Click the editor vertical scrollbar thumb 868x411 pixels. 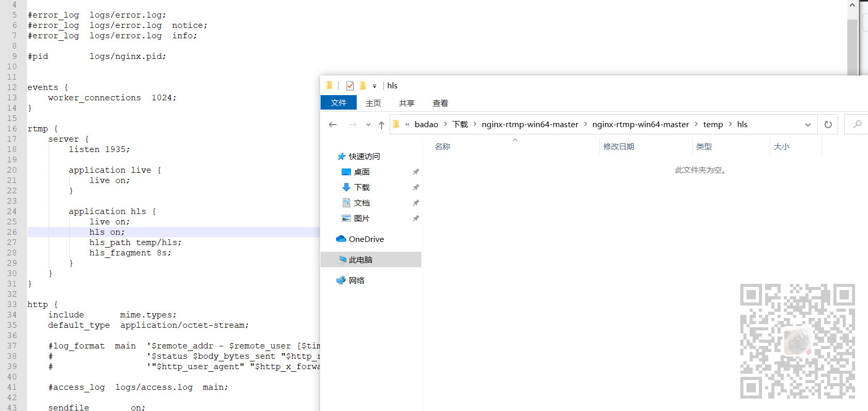pyautogui.click(x=852, y=48)
